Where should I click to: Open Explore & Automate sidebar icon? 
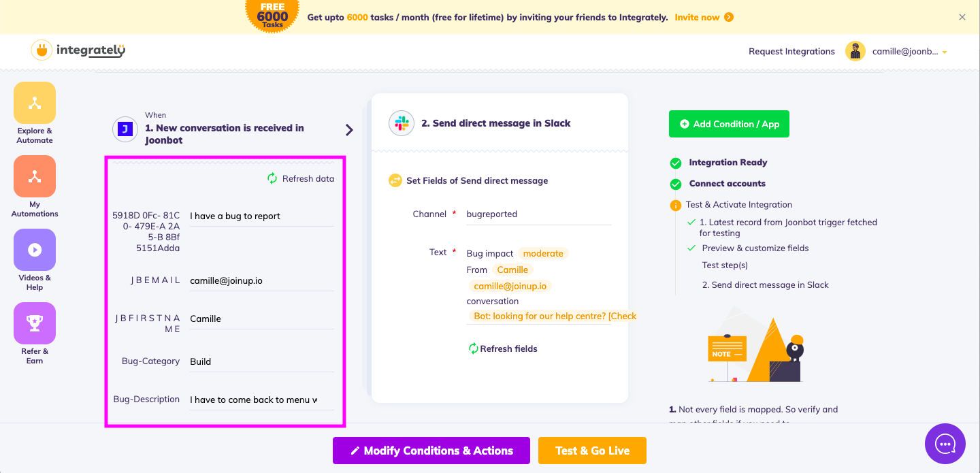pyautogui.click(x=34, y=103)
